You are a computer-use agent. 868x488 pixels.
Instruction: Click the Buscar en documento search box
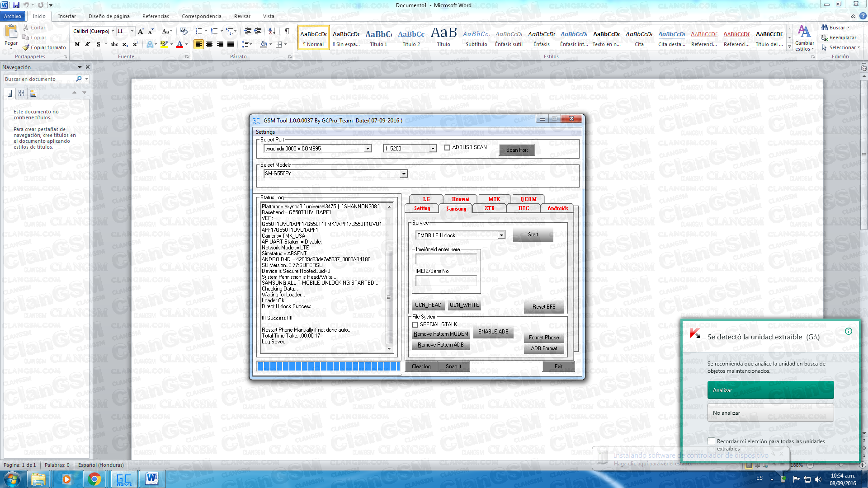point(39,79)
